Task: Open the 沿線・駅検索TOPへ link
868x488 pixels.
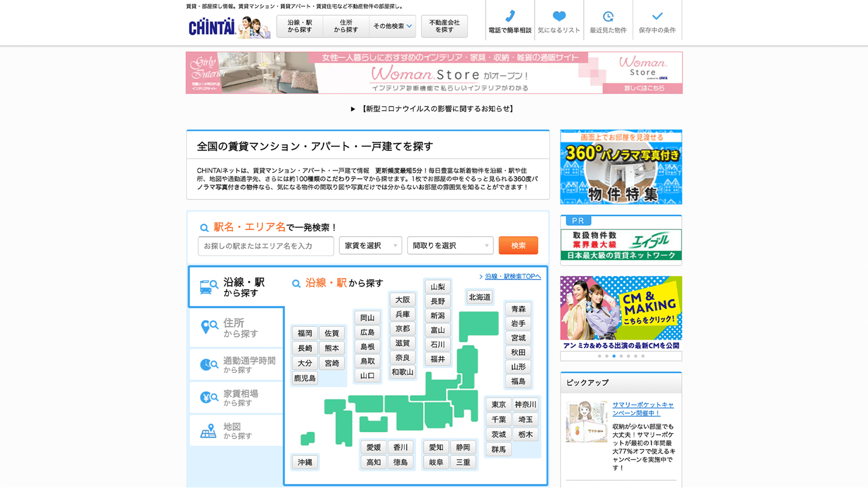Action: [512, 277]
